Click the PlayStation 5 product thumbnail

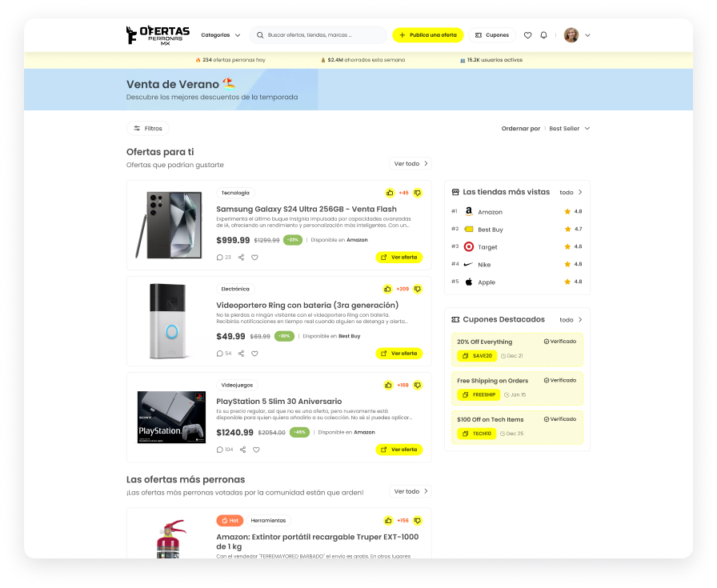pos(171,418)
